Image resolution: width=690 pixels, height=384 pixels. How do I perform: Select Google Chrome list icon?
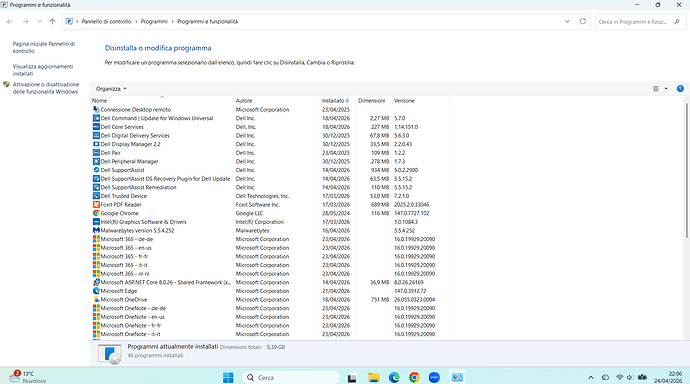[96, 213]
